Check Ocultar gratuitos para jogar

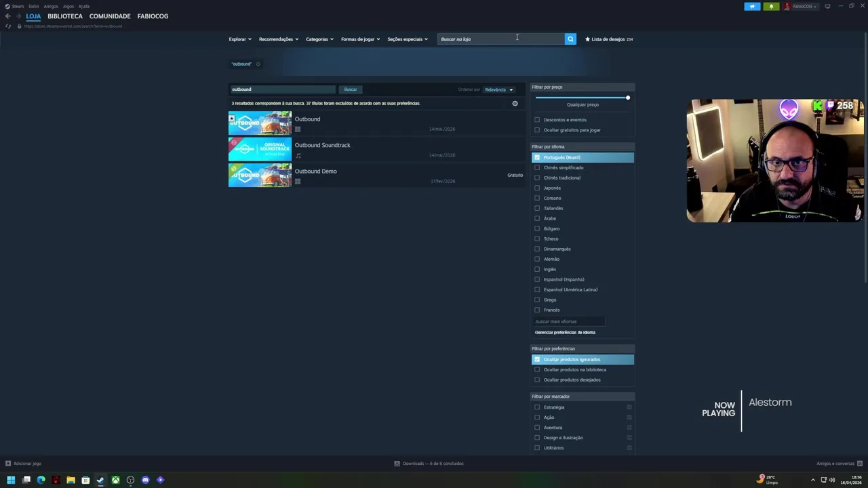537,130
